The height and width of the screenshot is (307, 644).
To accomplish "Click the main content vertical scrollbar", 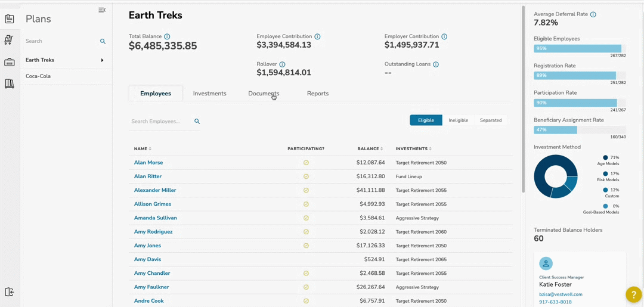I will pos(524,98).
